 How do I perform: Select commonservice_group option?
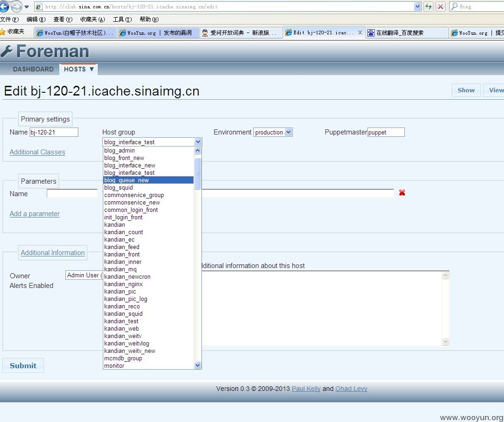[x=149, y=195]
